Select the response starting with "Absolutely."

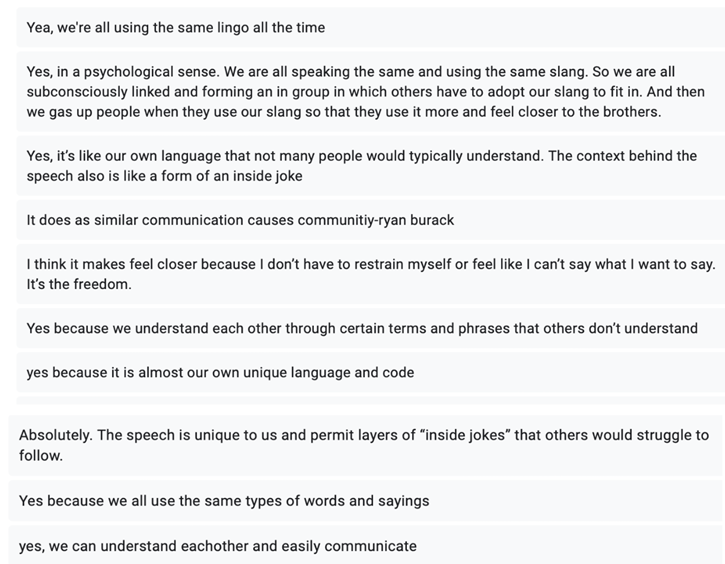(364, 445)
